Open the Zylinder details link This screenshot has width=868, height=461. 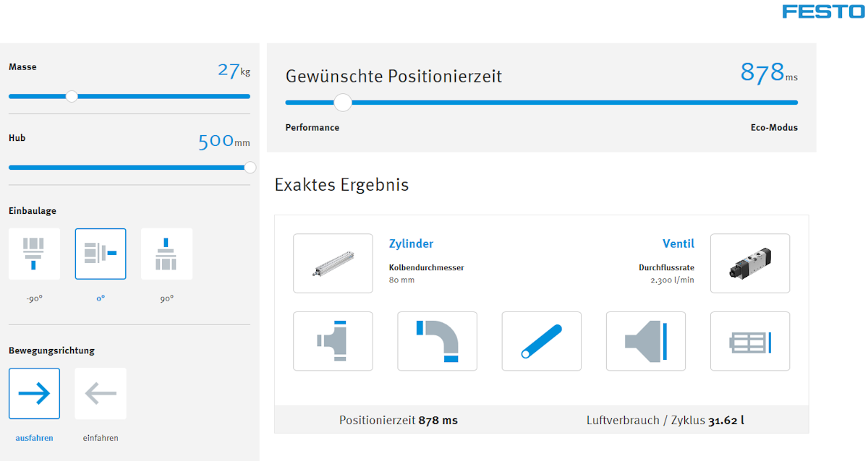coord(411,244)
